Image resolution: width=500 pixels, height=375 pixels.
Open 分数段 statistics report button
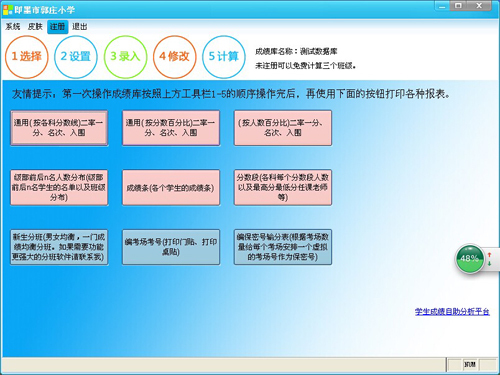(x=283, y=187)
